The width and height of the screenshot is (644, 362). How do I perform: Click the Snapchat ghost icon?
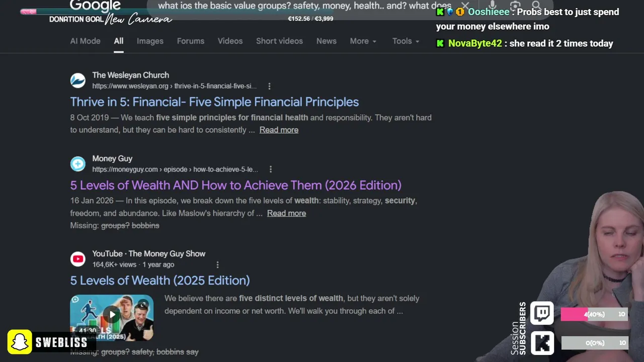[20, 342]
